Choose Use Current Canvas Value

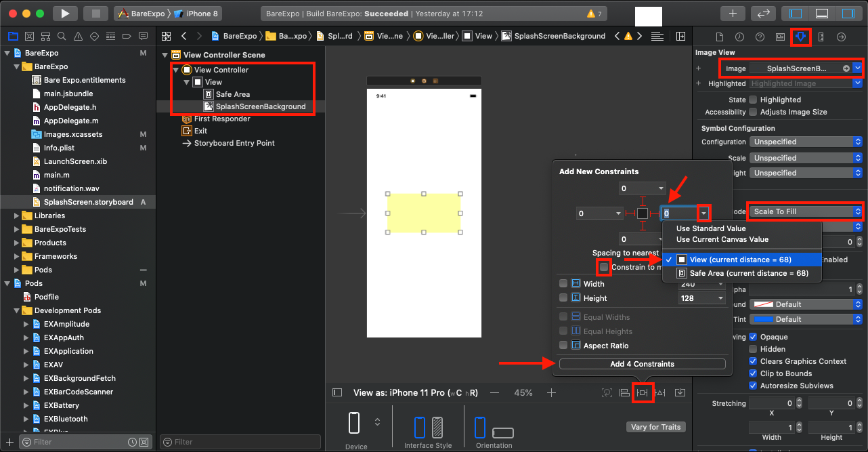tap(722, 239)
